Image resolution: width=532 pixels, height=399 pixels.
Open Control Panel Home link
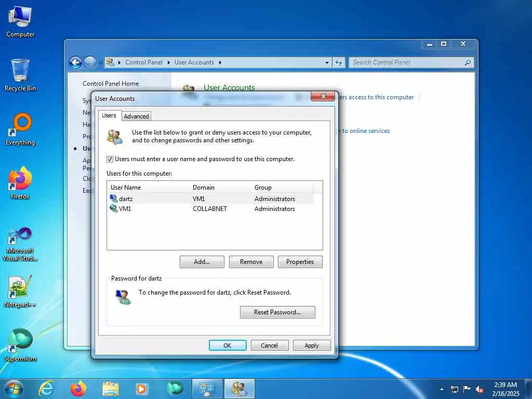[111, 84]
